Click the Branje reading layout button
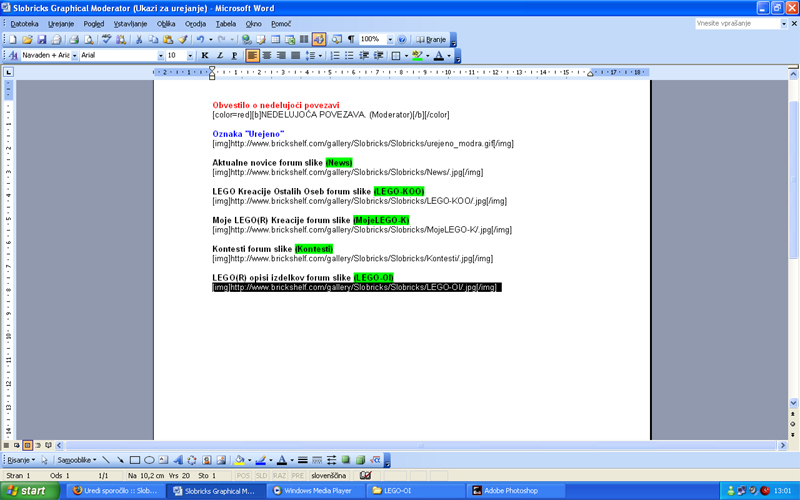 [x=431, y=39]
